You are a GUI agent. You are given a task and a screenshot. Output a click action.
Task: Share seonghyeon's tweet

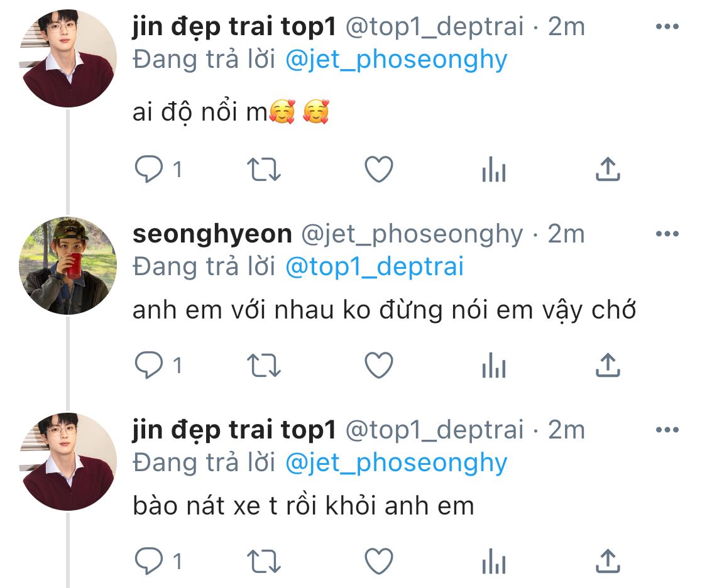pos(607,366)
